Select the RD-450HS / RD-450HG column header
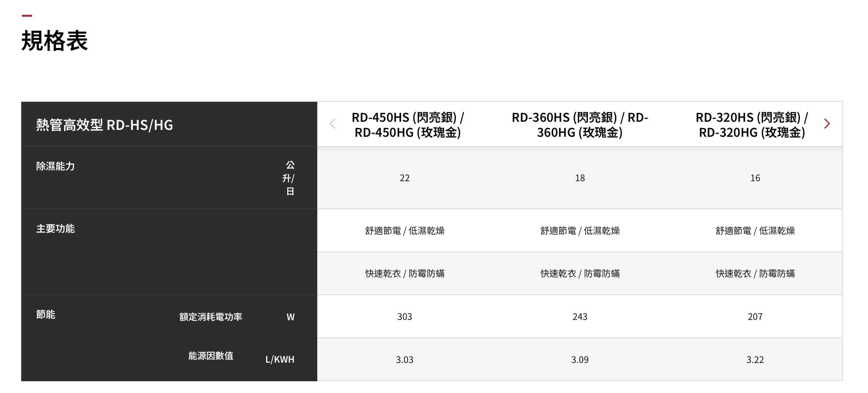The height and width of the screenshot is (393, 868). (407, 125)
